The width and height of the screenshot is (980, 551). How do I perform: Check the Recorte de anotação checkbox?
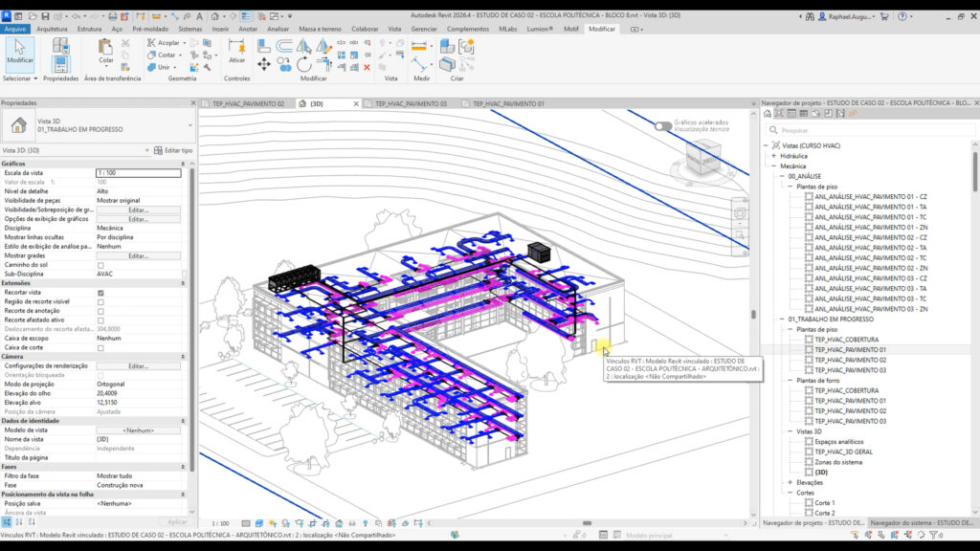(100, 311)
